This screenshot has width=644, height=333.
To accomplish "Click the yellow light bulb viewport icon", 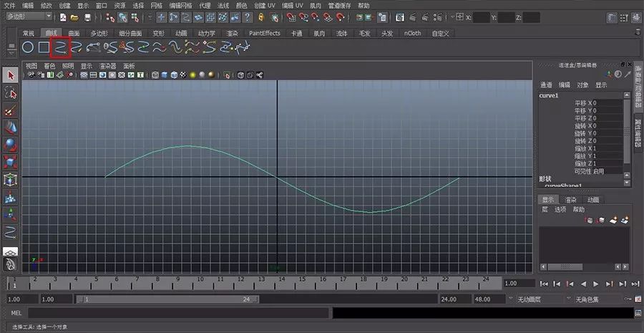I will tap(192, 74).
